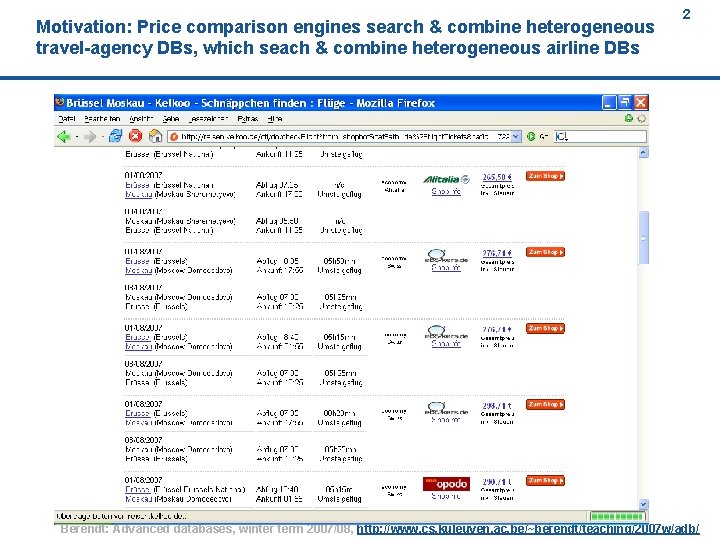
Task: Click the green Go button next to the address bar
Action: click(531, 136)
